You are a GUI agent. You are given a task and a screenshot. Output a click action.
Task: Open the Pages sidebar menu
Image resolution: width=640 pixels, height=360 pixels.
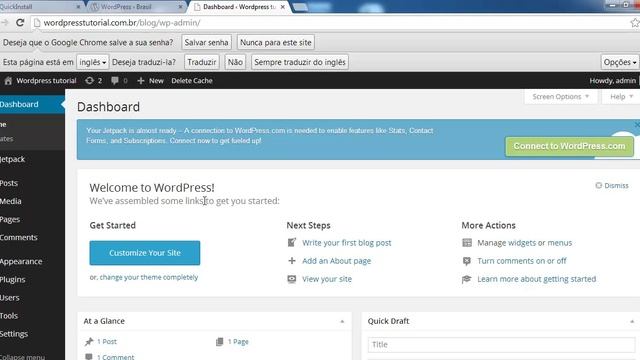[32, 219]
